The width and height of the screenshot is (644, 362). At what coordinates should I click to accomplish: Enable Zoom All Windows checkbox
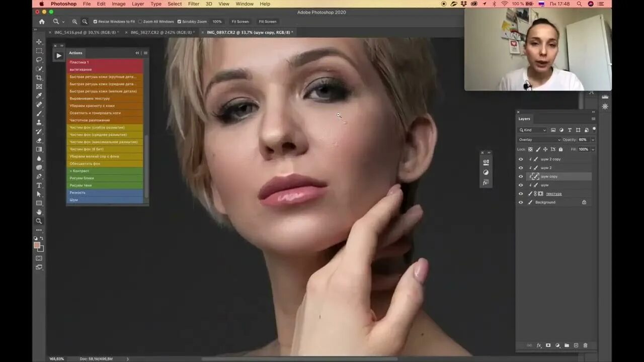tap(140, 22)
